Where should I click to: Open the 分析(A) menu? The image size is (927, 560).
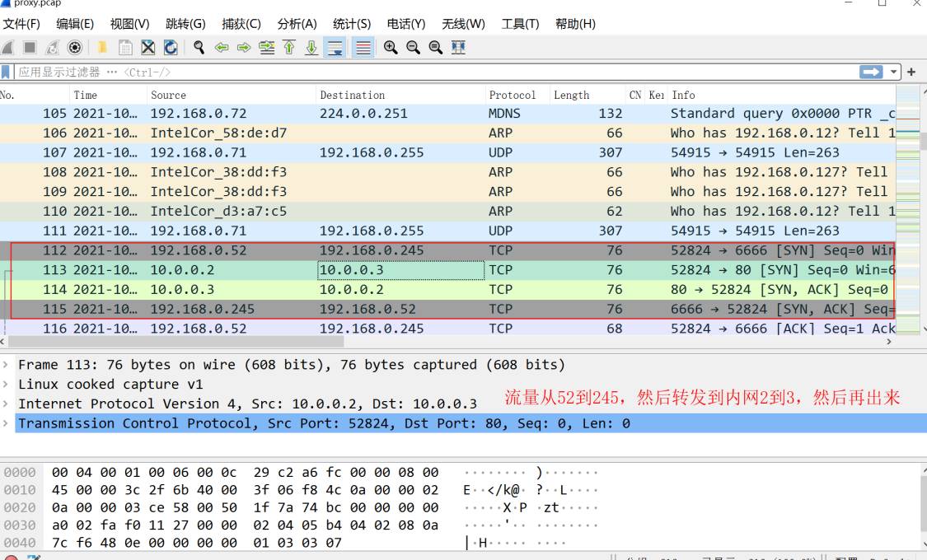pyautogui.click(x=297, y=24)
